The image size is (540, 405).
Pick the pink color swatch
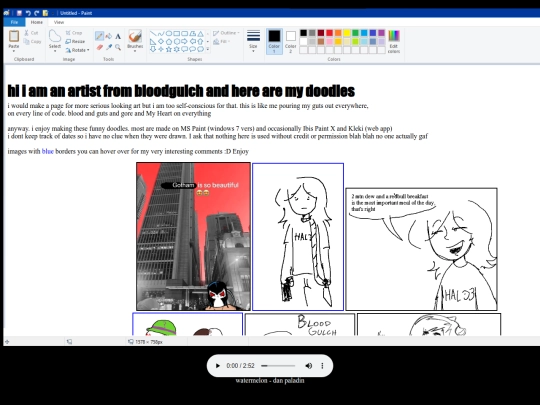329,42
